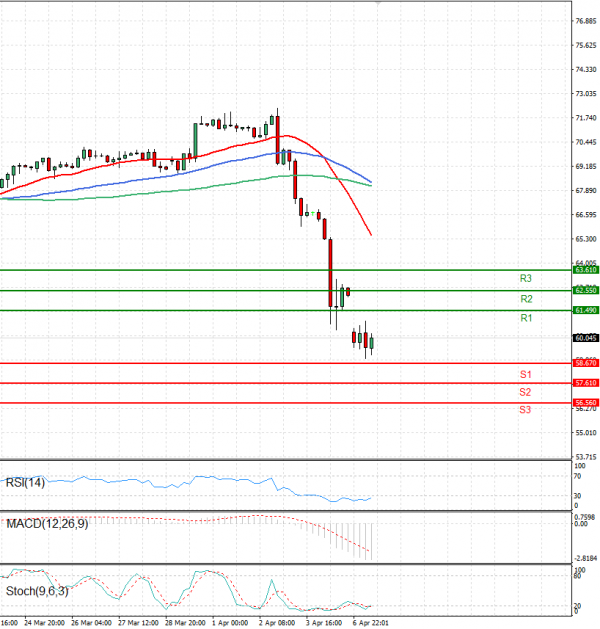Click the R1 resistance label

pos(526,318)
